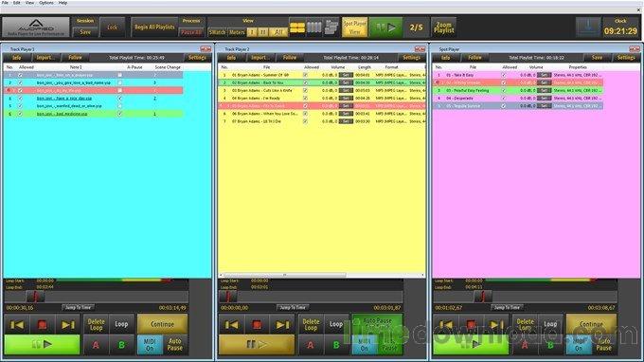This screenshot has width=644, height=362.
Task: Select the view I button
Action: tap(252, 32)
